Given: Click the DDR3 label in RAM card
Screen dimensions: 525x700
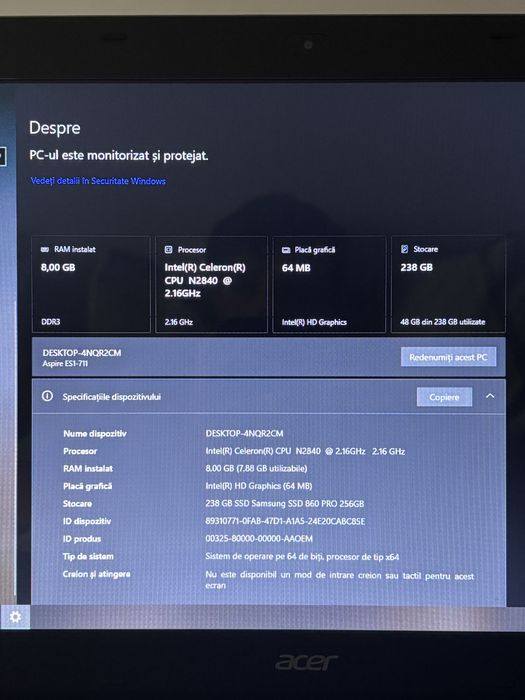Looking at the screenshot, I should 50,322.
